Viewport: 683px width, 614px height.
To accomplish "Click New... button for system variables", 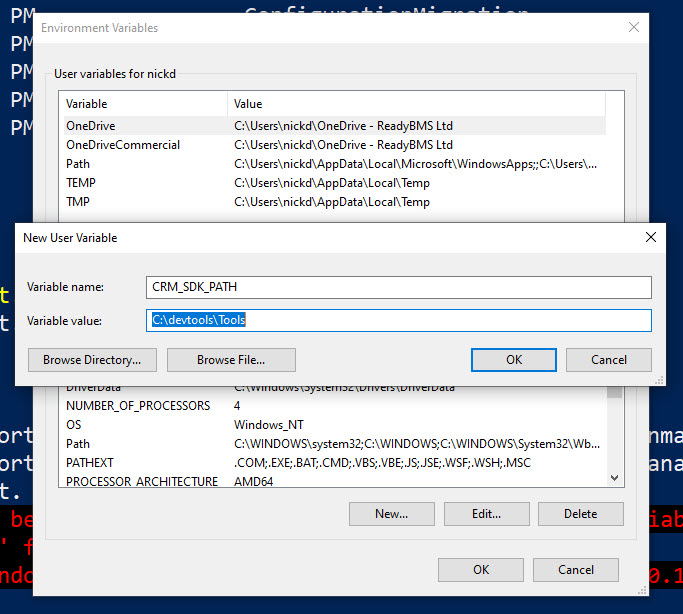I will [391, 514].
